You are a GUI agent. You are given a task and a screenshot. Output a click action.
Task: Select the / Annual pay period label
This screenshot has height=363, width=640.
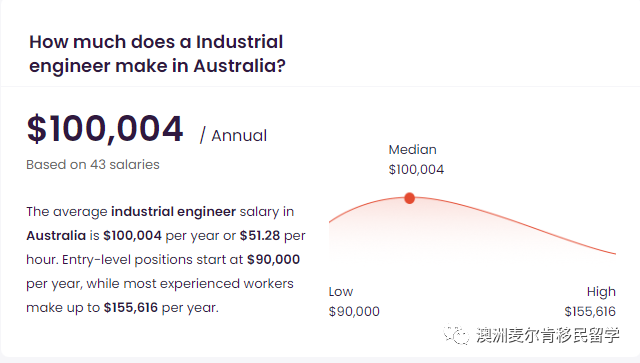pyautogui.click(x=233, y=136)
